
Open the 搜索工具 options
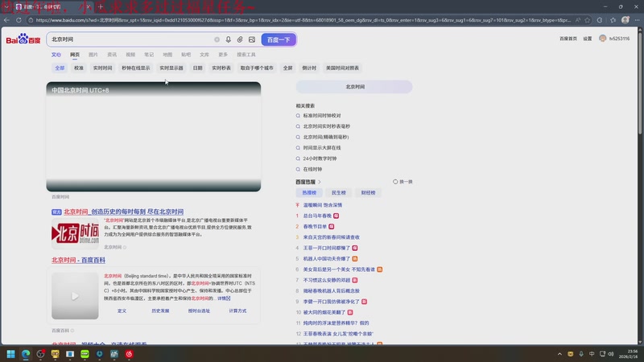click(x=246, y=55)
